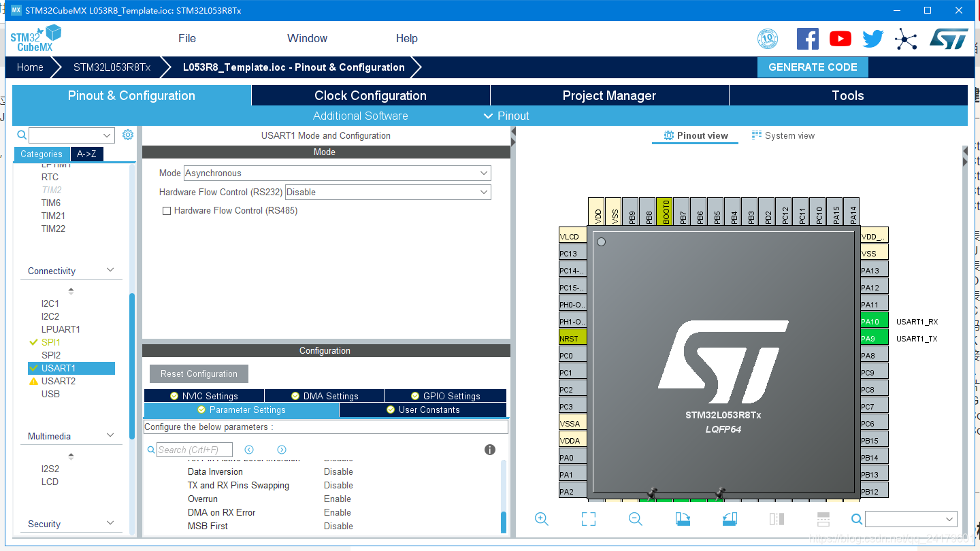Flip the chip vertically
The image size is (980, 551).
(823, 519)
